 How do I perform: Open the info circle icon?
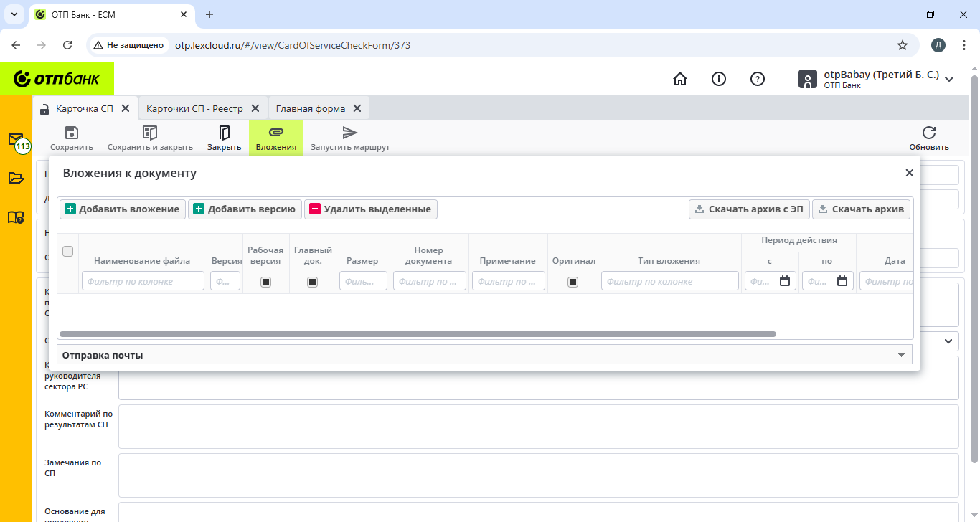719,79
